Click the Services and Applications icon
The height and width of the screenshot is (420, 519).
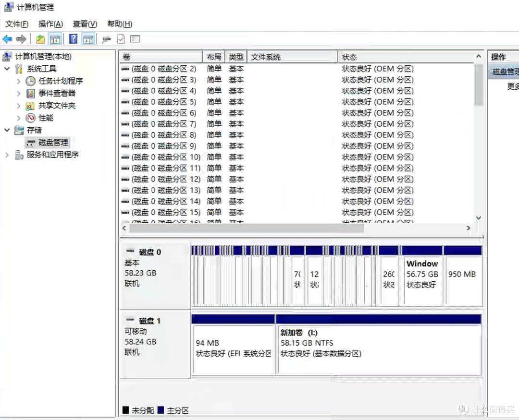[x=19, y=155]
